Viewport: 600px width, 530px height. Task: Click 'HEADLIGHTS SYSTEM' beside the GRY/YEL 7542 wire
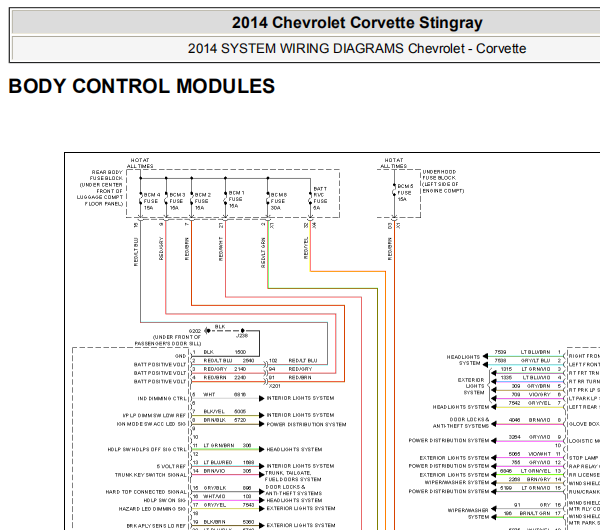[x=461, y=407]
